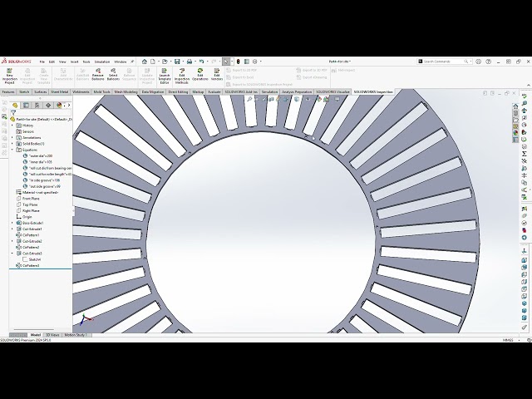Select the Front Plane
This screenshot has width=532, height=399.
click(27, 199)
